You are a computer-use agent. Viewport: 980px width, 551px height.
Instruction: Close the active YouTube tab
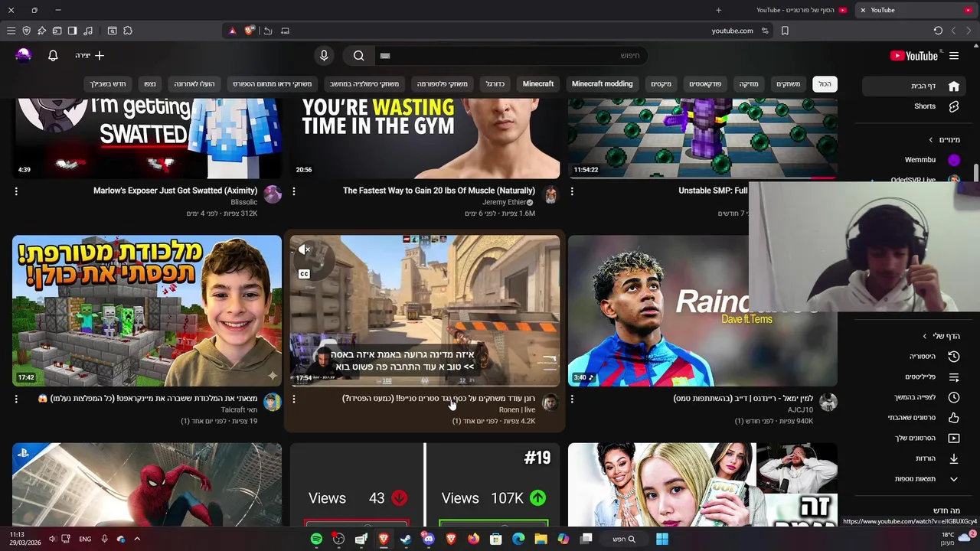click(863, 10)
